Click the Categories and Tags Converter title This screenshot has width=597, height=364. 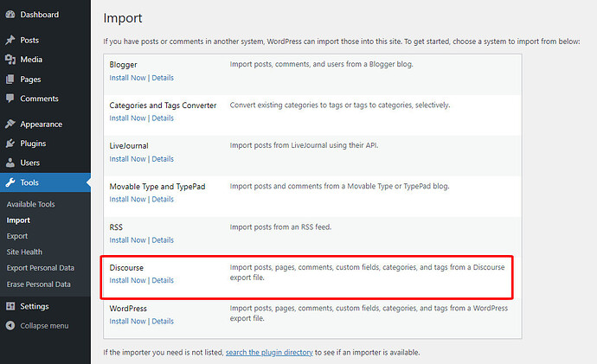coord(163,105)
